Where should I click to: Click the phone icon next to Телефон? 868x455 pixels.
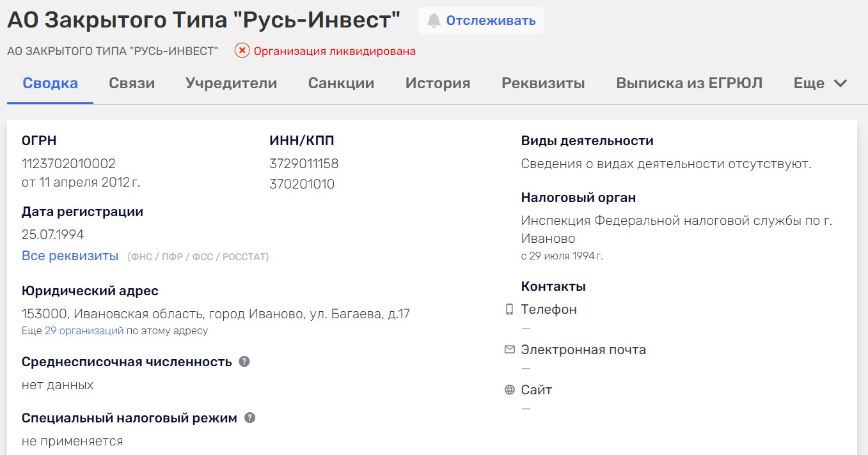pos(509,309)
